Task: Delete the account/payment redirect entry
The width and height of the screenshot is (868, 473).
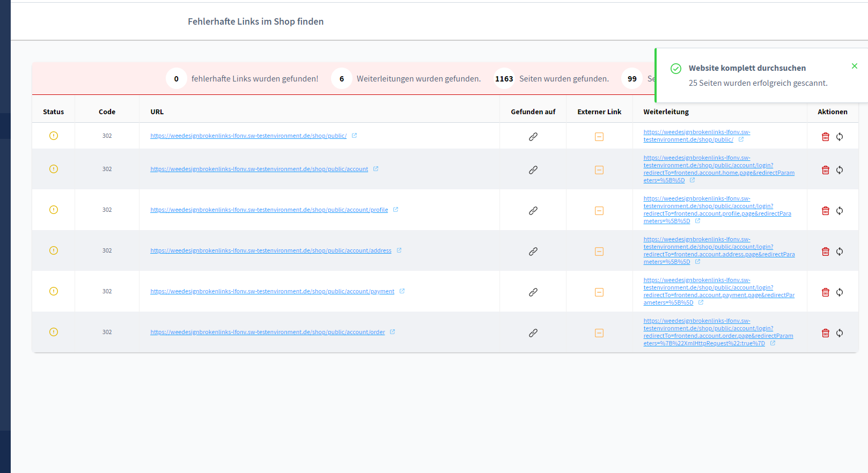Action: (x=826, y=292)
